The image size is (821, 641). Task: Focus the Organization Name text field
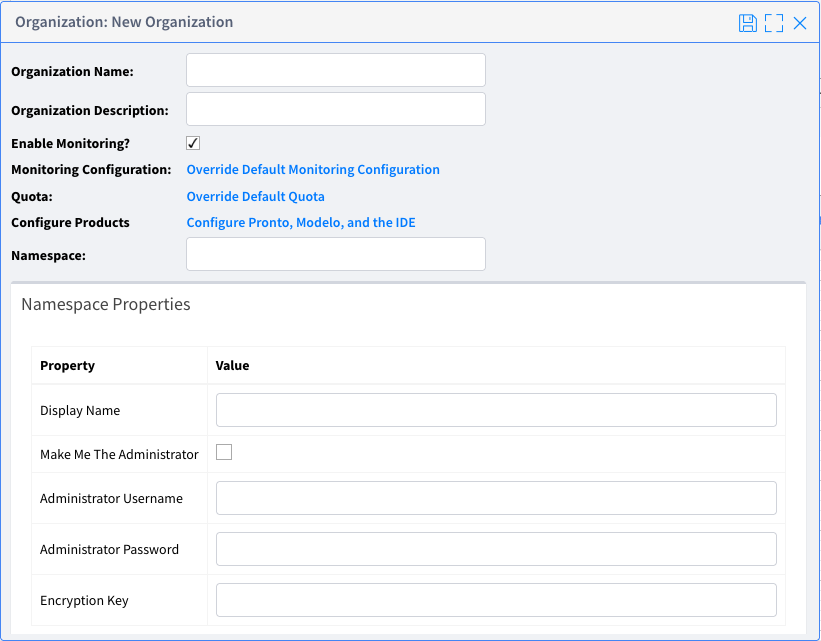pos(336,70)
